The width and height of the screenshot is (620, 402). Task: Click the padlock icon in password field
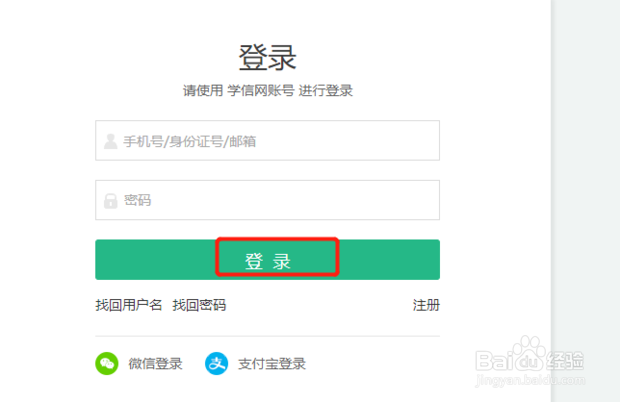click(111, 200)
